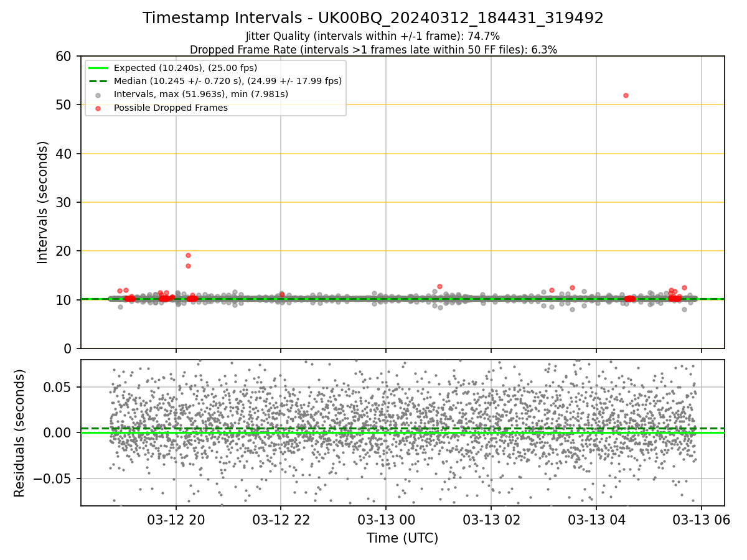Click the red dropped-frame point near 17 seconds
The width and height of the screenshot is (747, 560).
pyautogui.click(x=188, y=266)
